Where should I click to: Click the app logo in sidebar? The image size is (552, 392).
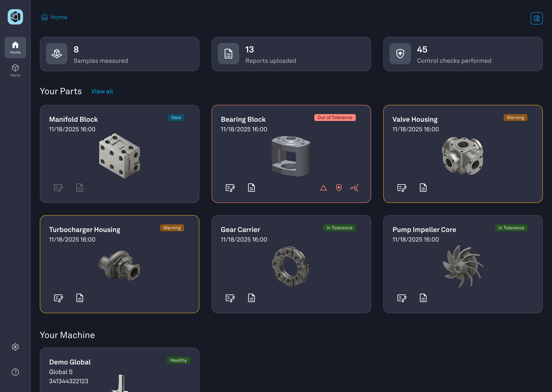point(15,17)
